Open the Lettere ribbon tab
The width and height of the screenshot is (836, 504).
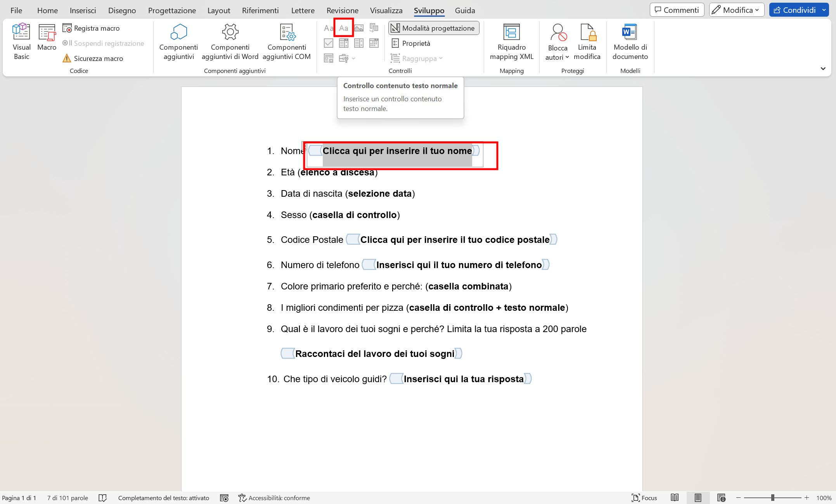click(303, 10)
